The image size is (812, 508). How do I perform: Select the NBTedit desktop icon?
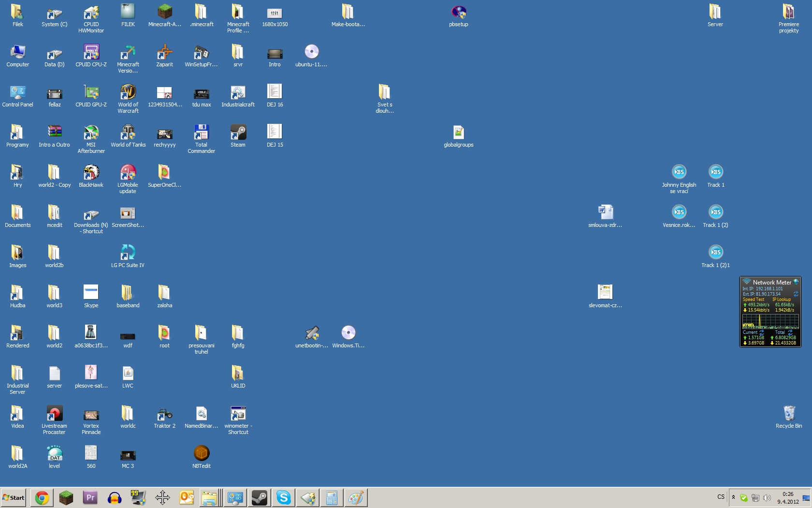pyautogui.click(x=202, y=454)
